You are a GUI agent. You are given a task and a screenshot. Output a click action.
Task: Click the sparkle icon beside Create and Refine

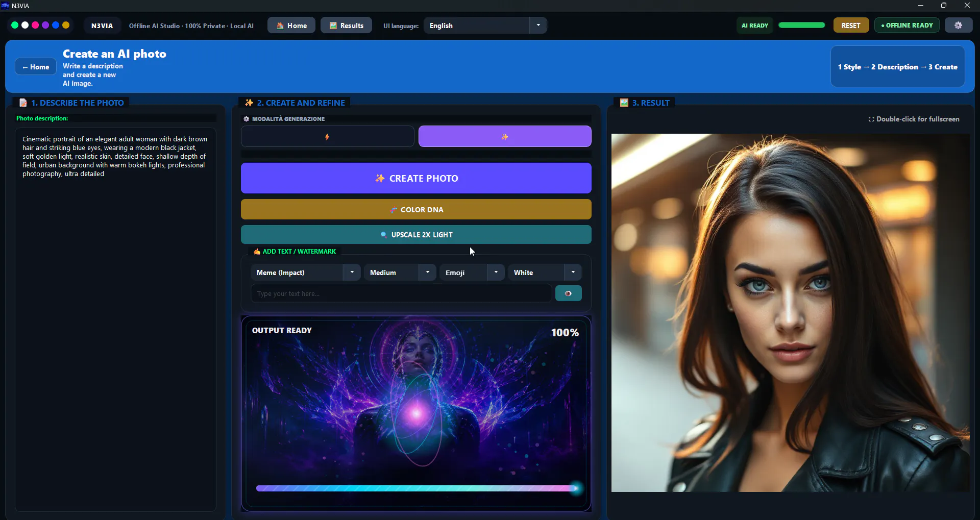[x=249, y=103]
